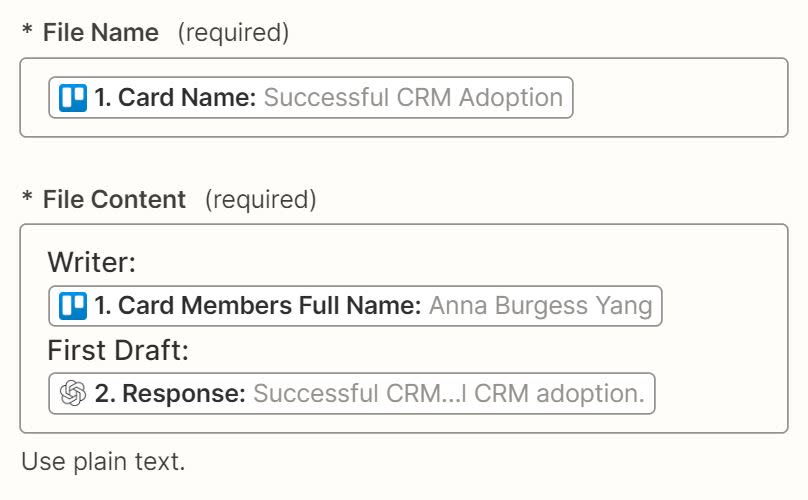Click the 'Successful CRM...l CRM adoption.' preview text
The height and width of the screenshot is (500, 808).
448,394
